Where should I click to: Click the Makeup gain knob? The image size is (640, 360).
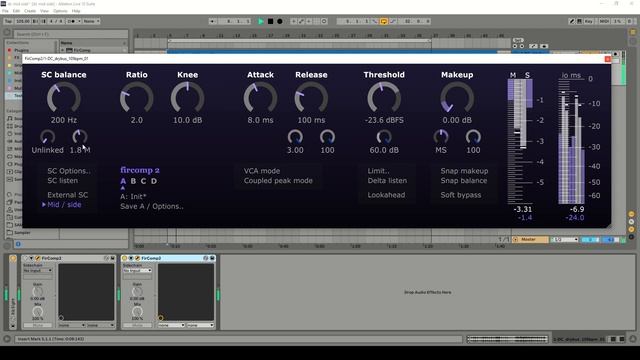coord(457,98)
